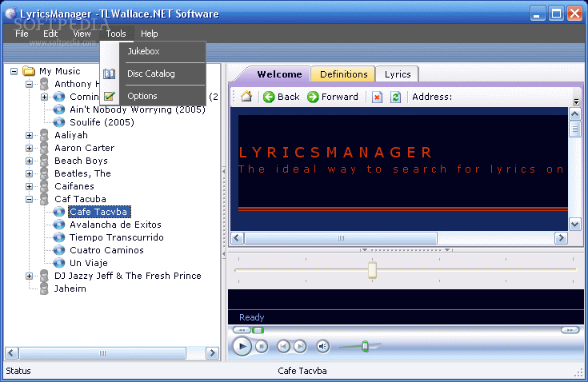Screen dimensions: 588x382
Task: Click the disc icon beside Soulife (2005)
Action: (x=59, y=122)
